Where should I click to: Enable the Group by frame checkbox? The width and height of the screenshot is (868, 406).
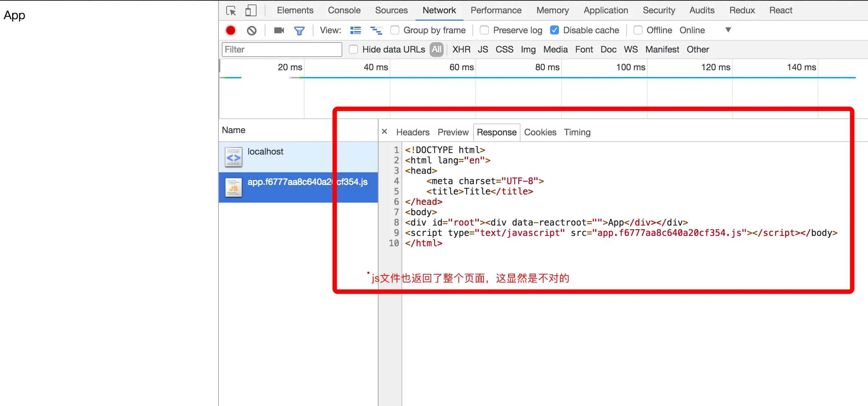tap(395, 30)
